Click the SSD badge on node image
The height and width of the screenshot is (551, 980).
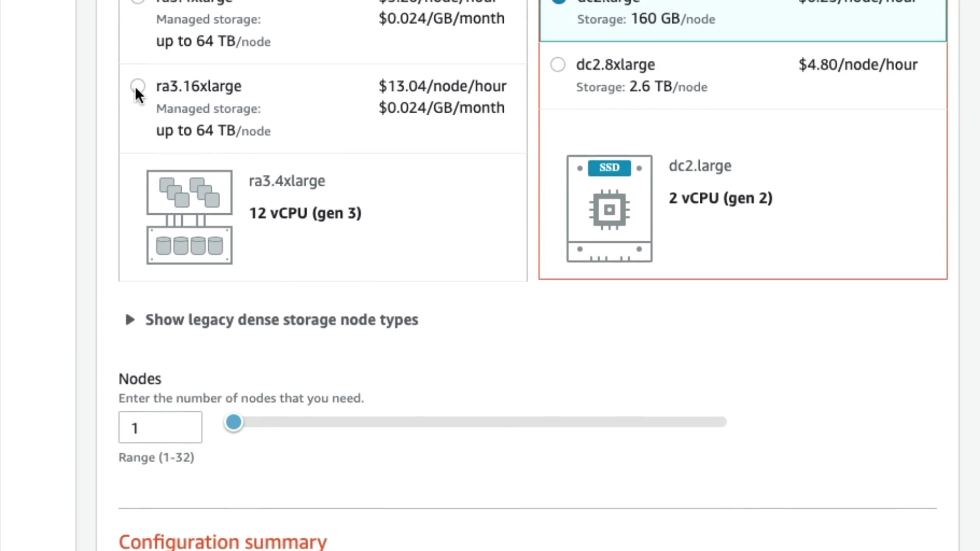(609, 168)
